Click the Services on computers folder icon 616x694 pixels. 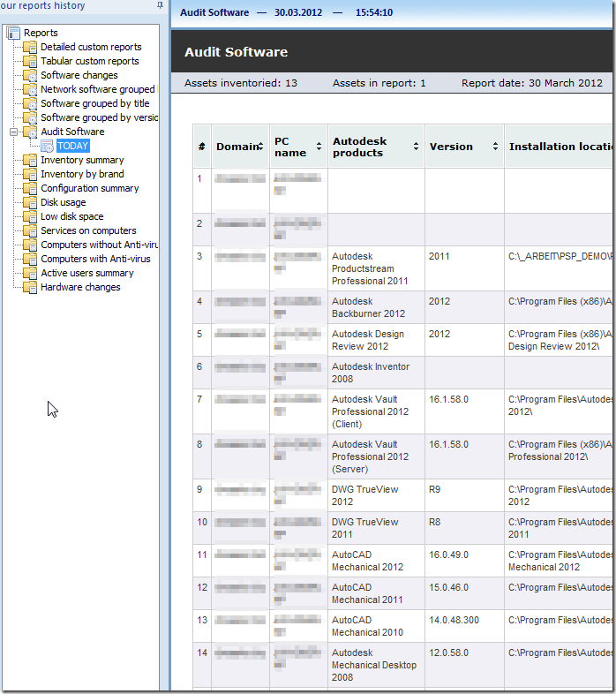tap(30, 231)
